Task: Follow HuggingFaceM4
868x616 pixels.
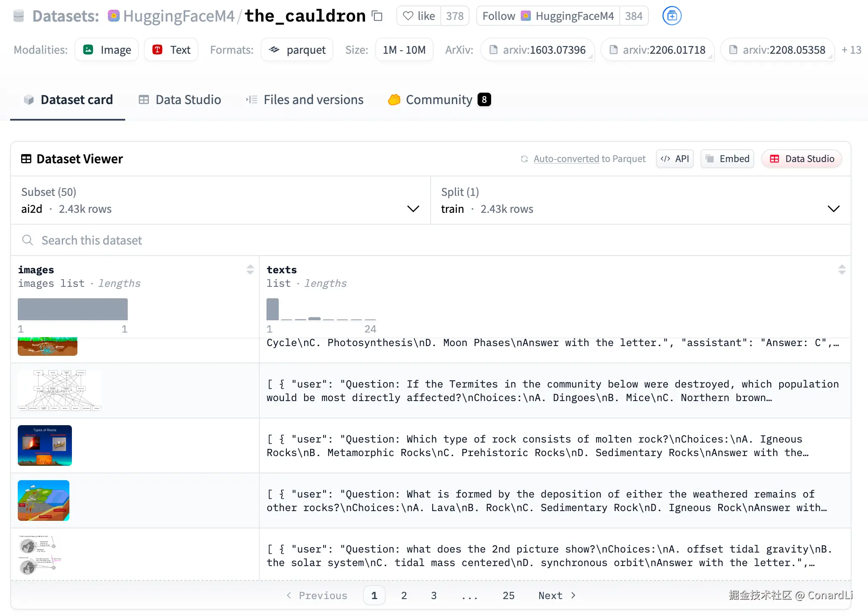Action: (x=499, y=16)
